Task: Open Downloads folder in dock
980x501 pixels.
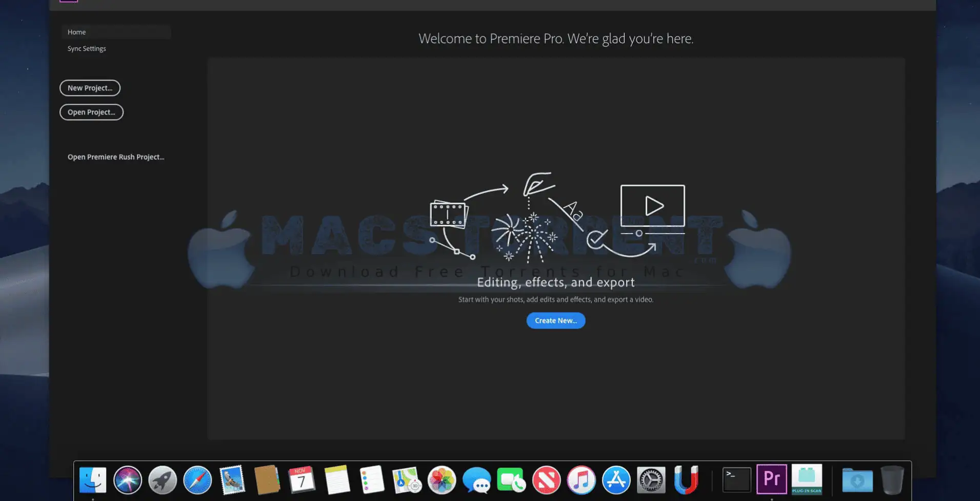Action: click(x=857, y=480)
